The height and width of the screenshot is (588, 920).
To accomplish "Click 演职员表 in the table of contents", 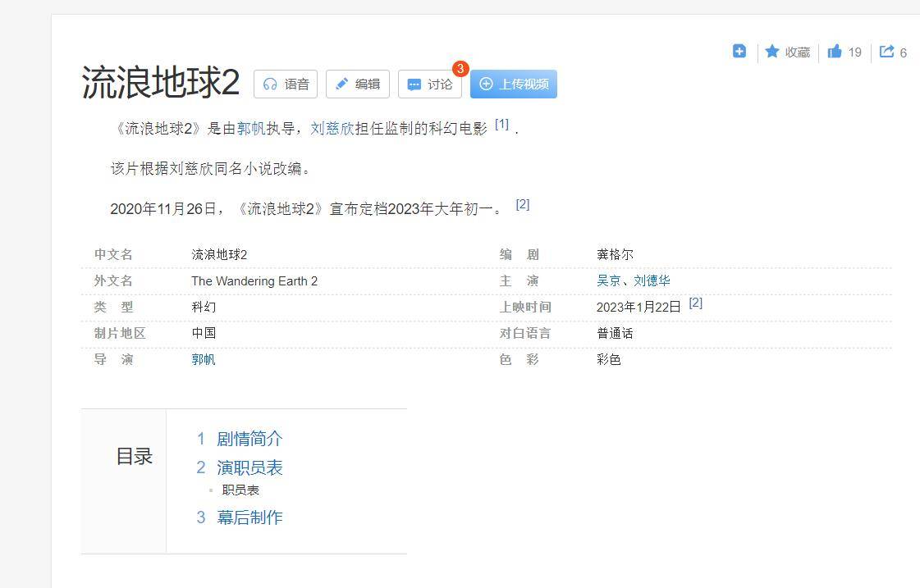I will point(249,467).
